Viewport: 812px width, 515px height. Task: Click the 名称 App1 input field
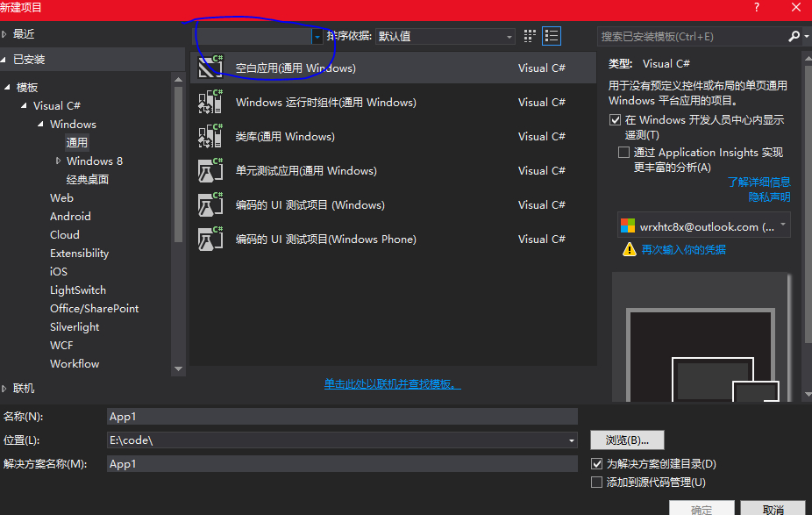coord(342,417)
